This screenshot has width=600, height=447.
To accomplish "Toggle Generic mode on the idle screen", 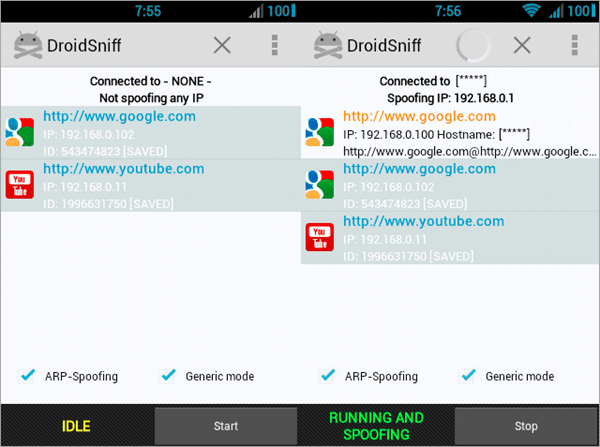I will pyautogui.click(x=168, y=376).
